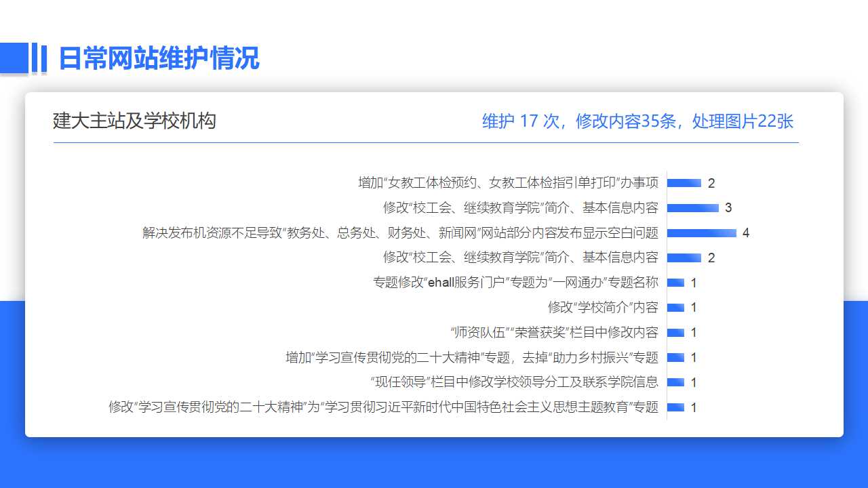Click value 1 for 现任领导 row

pos(694,383)
